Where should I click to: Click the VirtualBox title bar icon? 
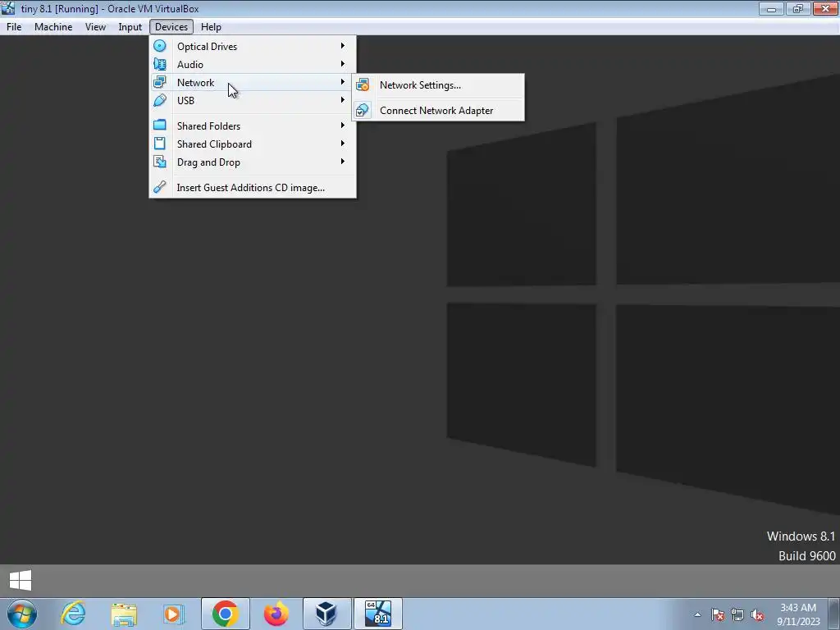coord(8,8)
